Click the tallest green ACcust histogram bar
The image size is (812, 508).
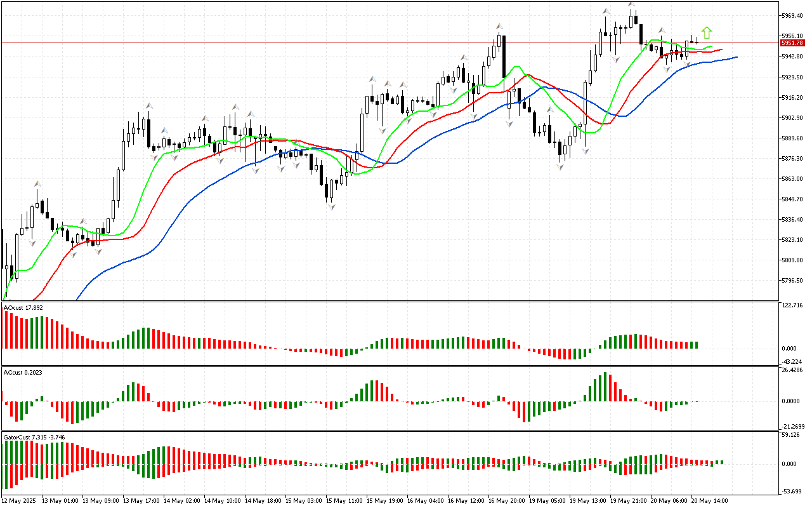605,387
